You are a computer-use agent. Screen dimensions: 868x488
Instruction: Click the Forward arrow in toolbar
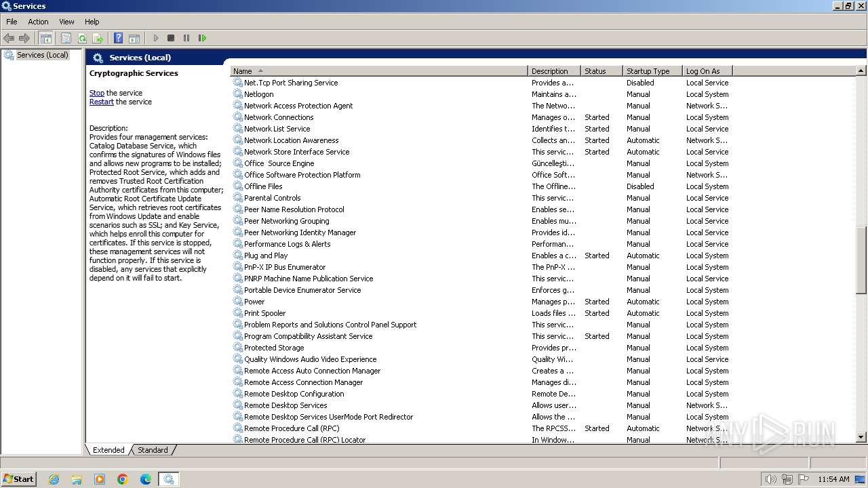(x=24, y=38)
